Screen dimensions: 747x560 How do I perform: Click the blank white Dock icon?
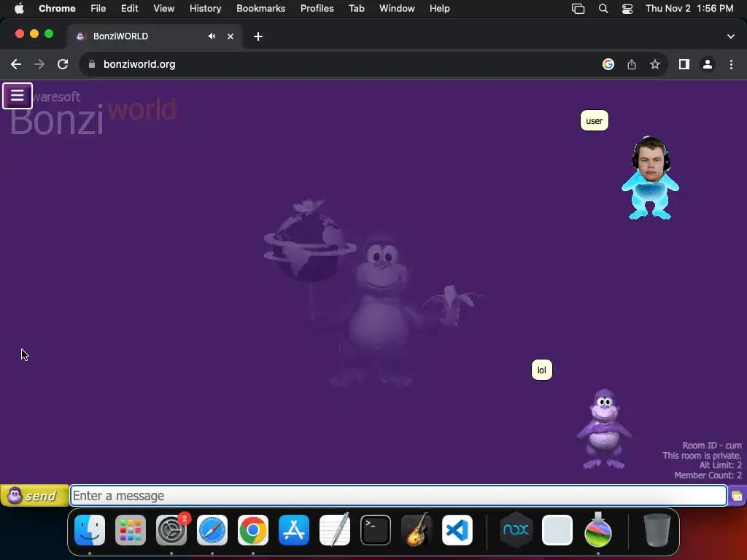tap(557, 530)
